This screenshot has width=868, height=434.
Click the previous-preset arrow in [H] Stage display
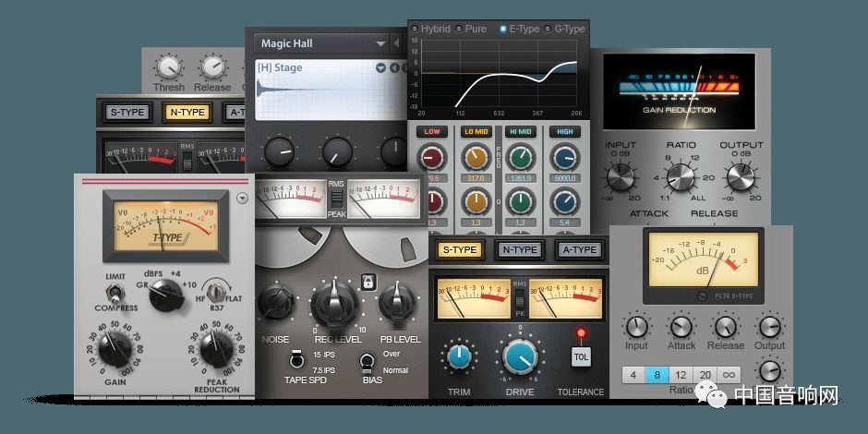point(394,68)
